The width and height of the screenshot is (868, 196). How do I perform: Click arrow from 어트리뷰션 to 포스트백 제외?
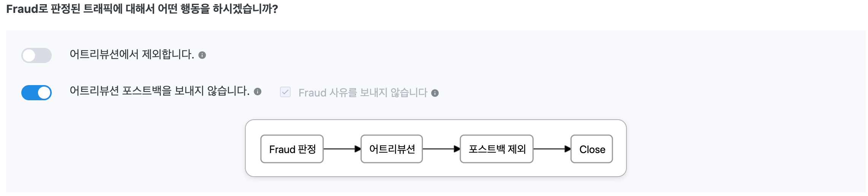pyautogui.click(x=441, y=149)
